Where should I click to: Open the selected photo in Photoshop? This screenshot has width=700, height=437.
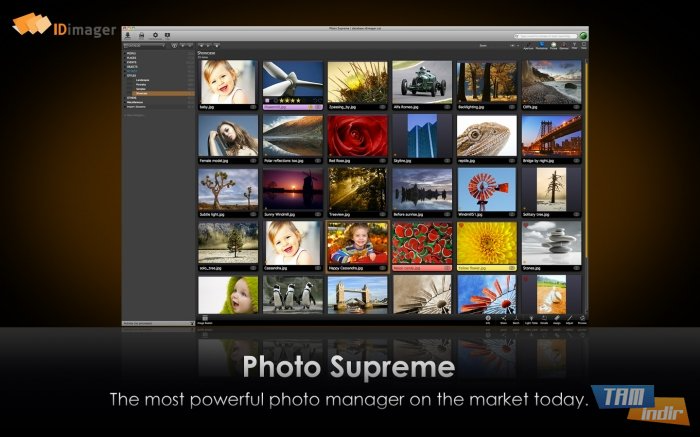[x=542, y=45]
